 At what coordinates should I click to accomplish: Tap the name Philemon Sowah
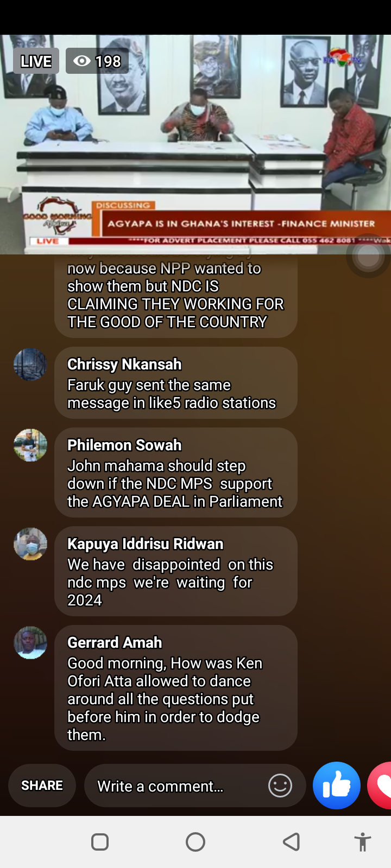pyautogui.click(x=124, y=445)
